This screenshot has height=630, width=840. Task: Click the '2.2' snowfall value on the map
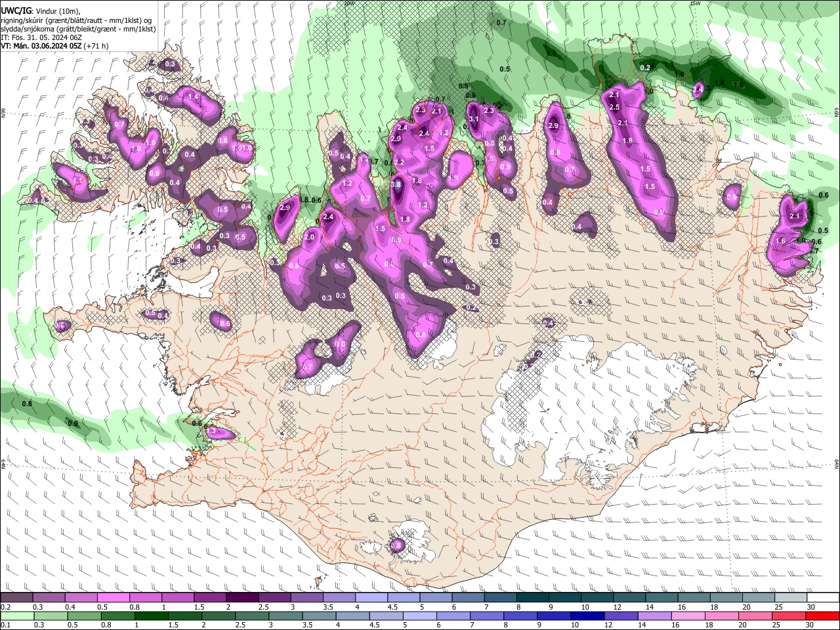(x=399, y=162)
